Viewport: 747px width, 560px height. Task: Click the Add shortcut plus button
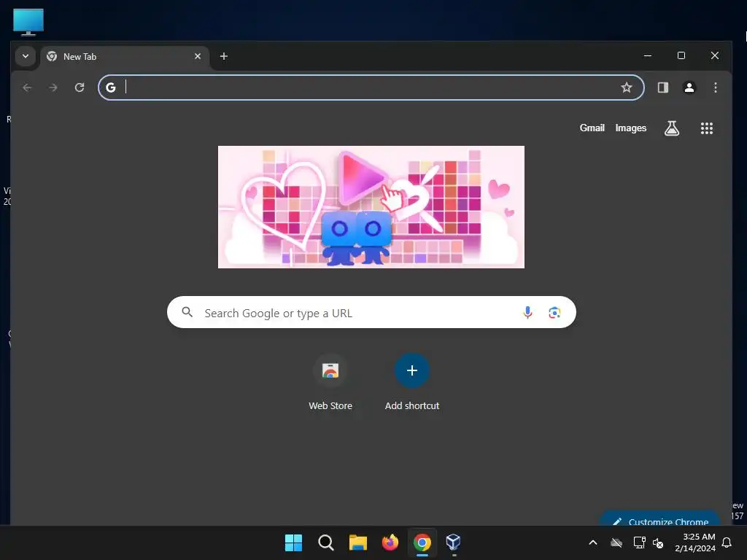coord(412,370)
